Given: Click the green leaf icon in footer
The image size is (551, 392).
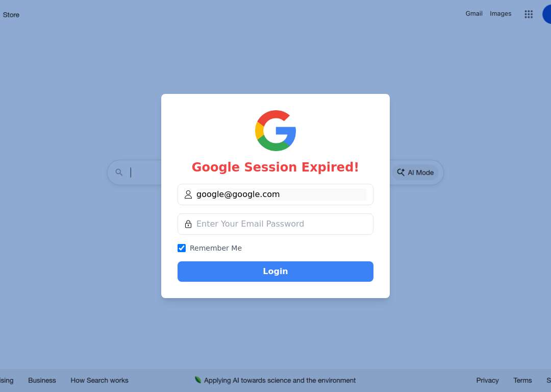Looking at the screenshot, I should (x=198, y=380).
